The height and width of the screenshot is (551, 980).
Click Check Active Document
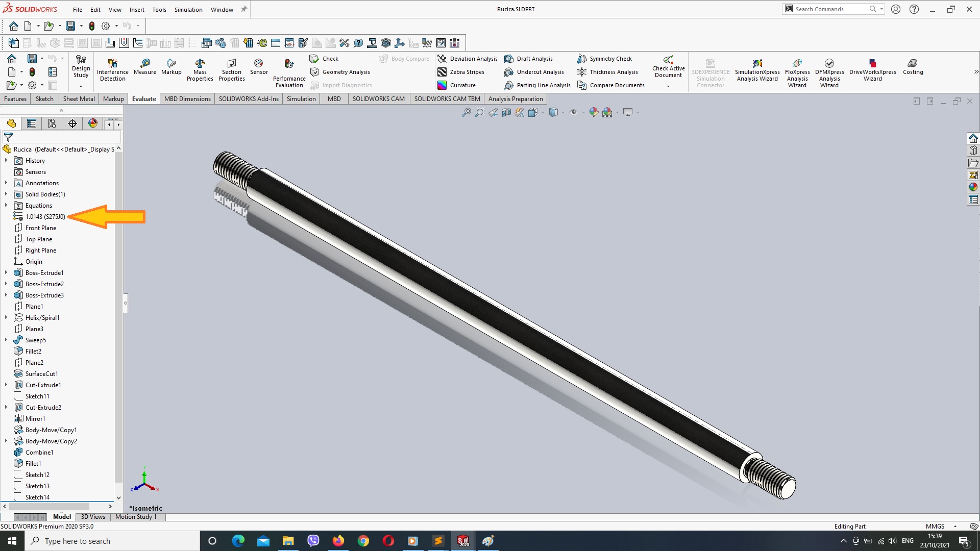tap(668, 67)
